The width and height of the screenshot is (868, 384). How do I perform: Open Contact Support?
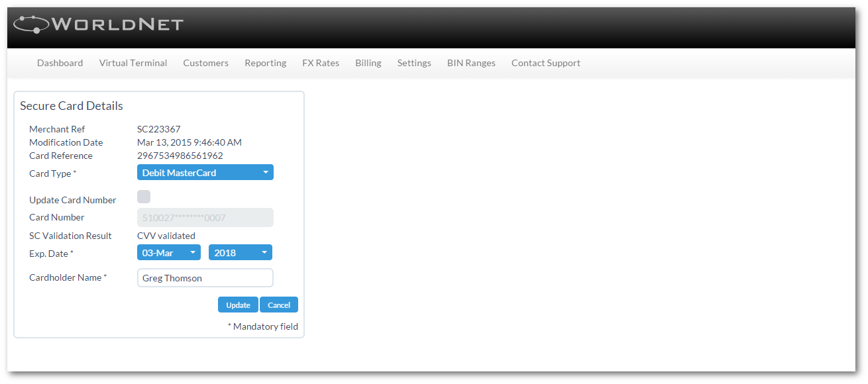[x=545, y=64]
